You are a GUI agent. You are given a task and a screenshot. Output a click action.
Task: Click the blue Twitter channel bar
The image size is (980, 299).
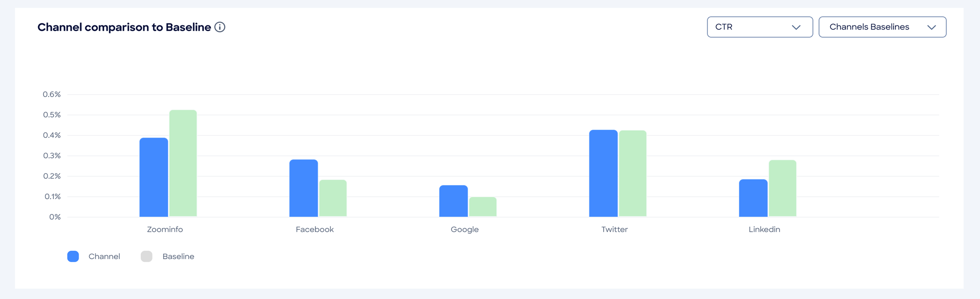603,173
